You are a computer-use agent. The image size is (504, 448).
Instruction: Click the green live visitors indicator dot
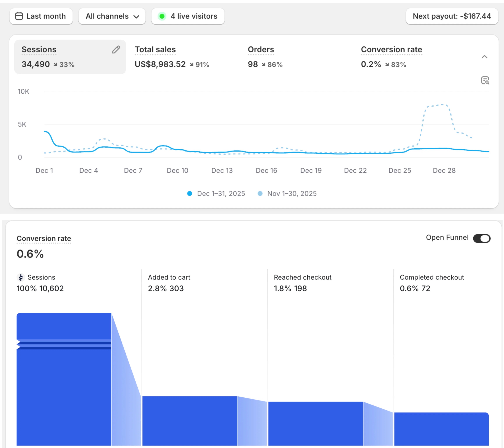tap(162, 16)
